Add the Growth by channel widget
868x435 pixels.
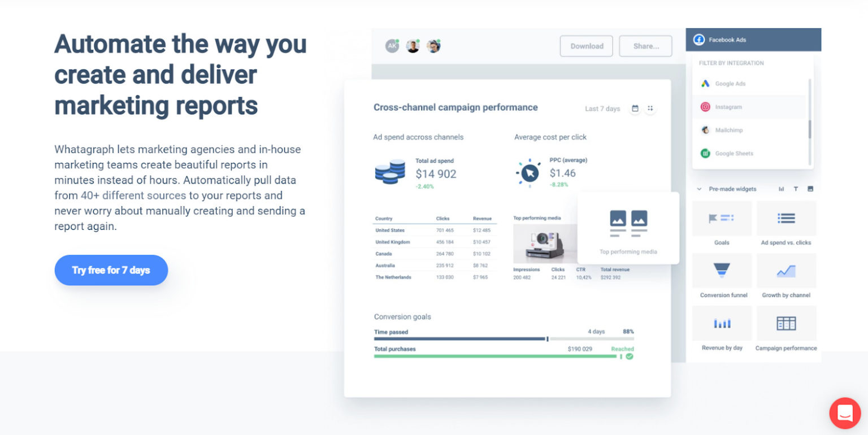click(786, 271)
